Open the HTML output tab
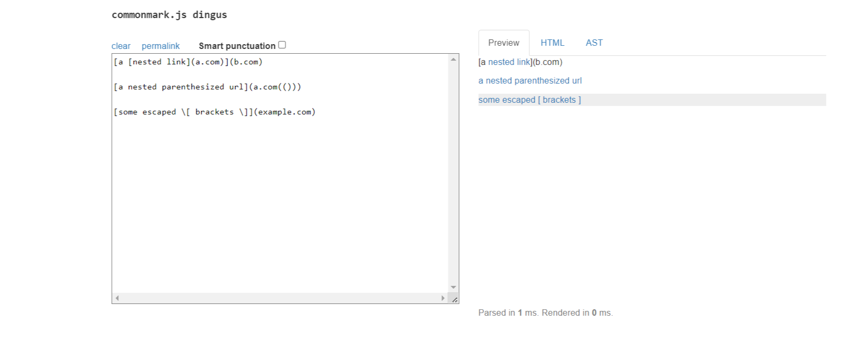868x353 pixels. pos(552,43)
